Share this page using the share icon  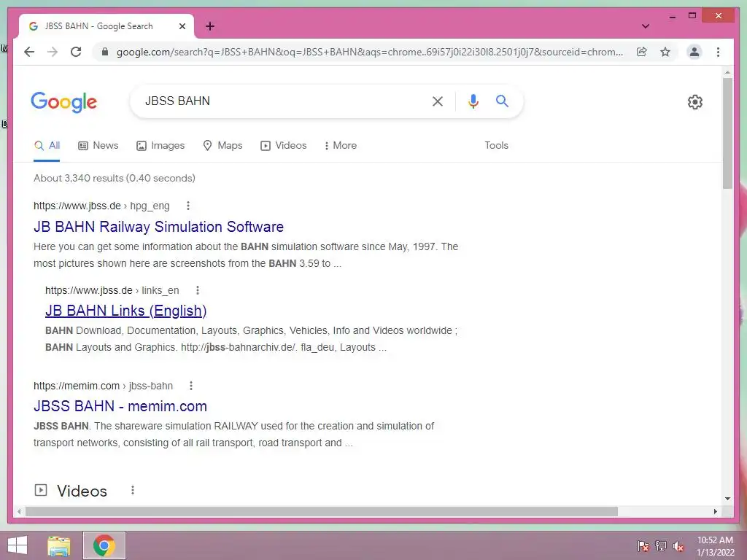click(642, 52)
